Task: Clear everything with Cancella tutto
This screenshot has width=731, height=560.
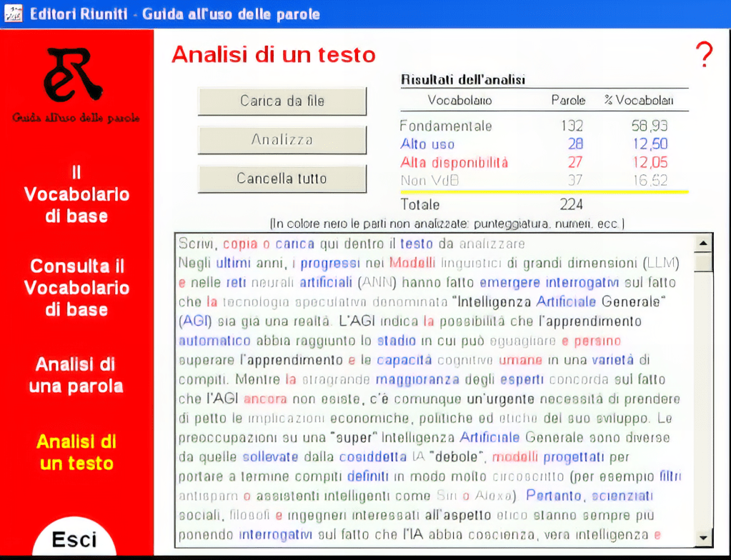Action: (282, 179)
